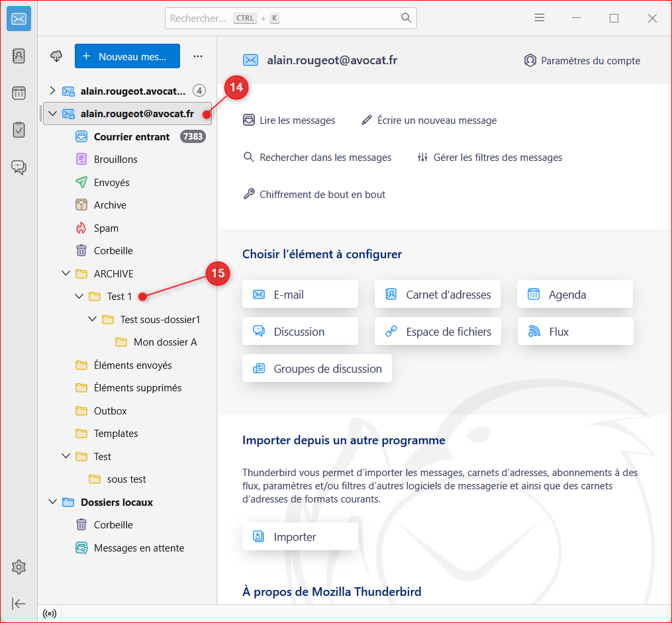Viewport: 672px width, 623px height.
Task: Click Rechercher dans les messages
Action: tap(317, 158)
